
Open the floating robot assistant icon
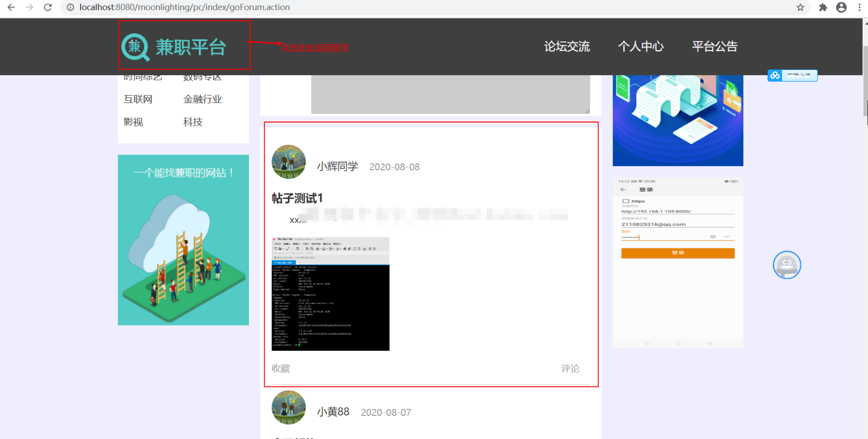pos(787,265)
